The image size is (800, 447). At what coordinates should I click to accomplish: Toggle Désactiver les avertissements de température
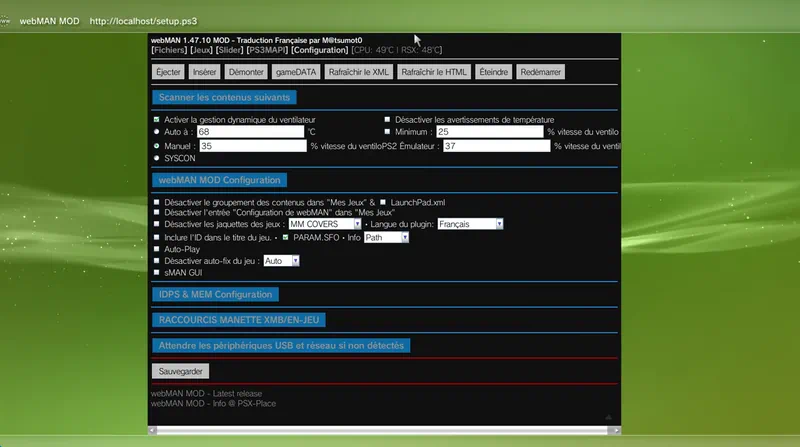tap(387, 119)
